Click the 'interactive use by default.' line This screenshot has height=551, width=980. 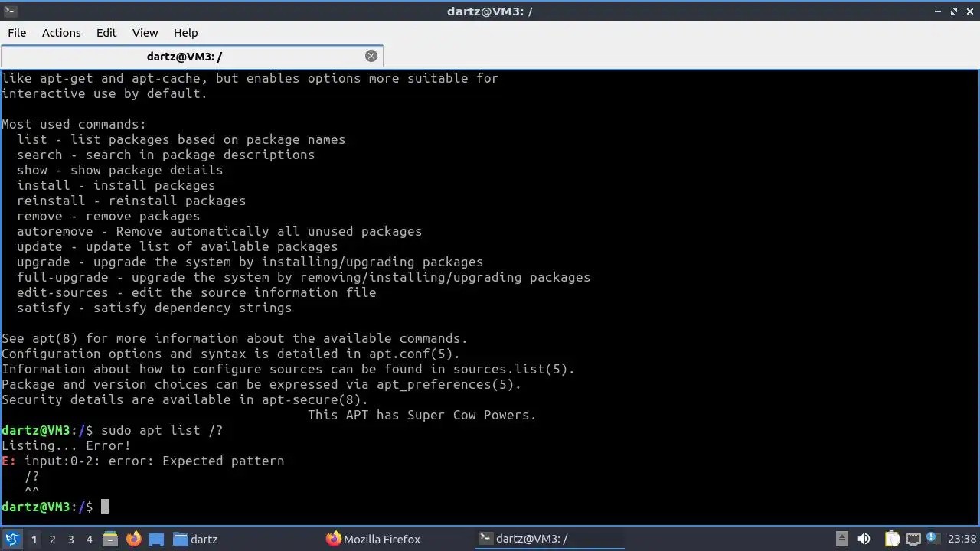click(104, 93)
